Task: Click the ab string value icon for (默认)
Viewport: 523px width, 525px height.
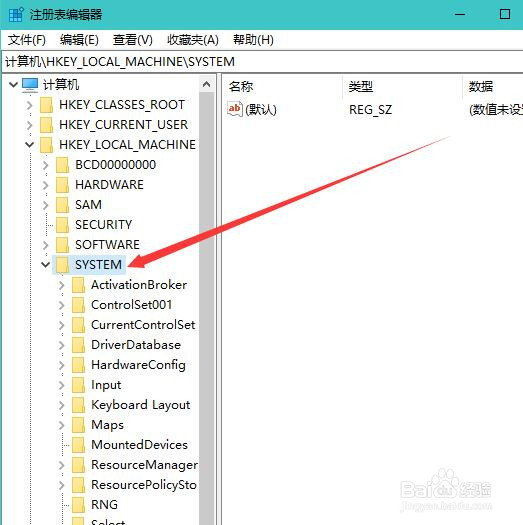Action: tap(235, 109)
